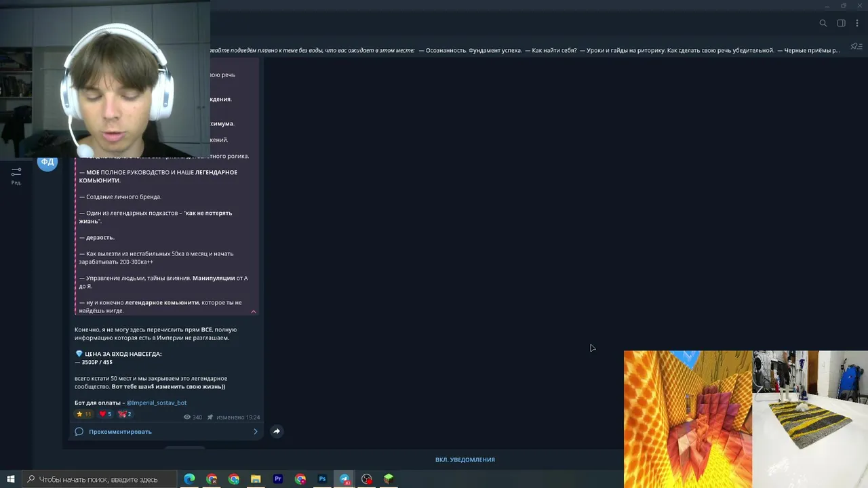Click the ЦЕНА ЗА ВХОД НАВСЕГДА heading
This screenshot has height=488, width=868.
(123, 354)
